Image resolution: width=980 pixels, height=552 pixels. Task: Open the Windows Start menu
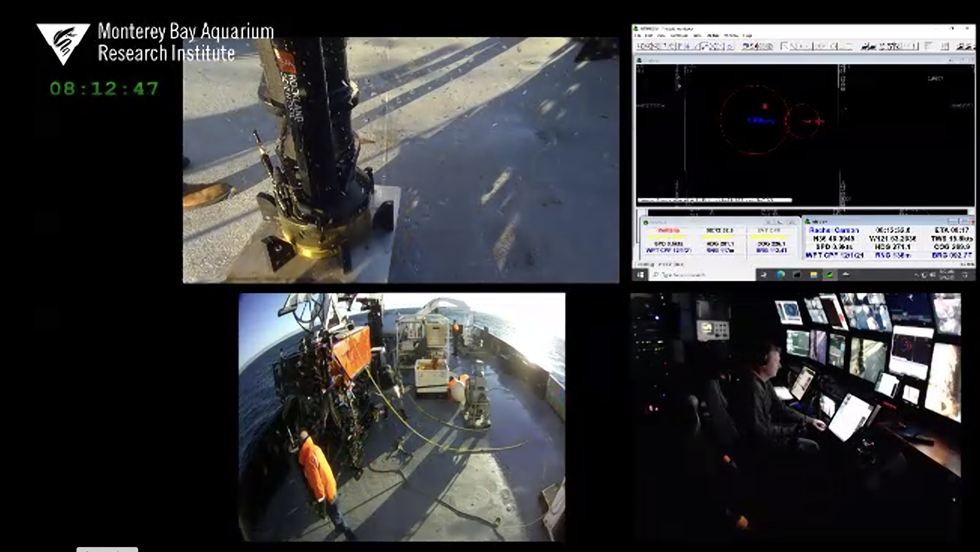tap(641, 275)
